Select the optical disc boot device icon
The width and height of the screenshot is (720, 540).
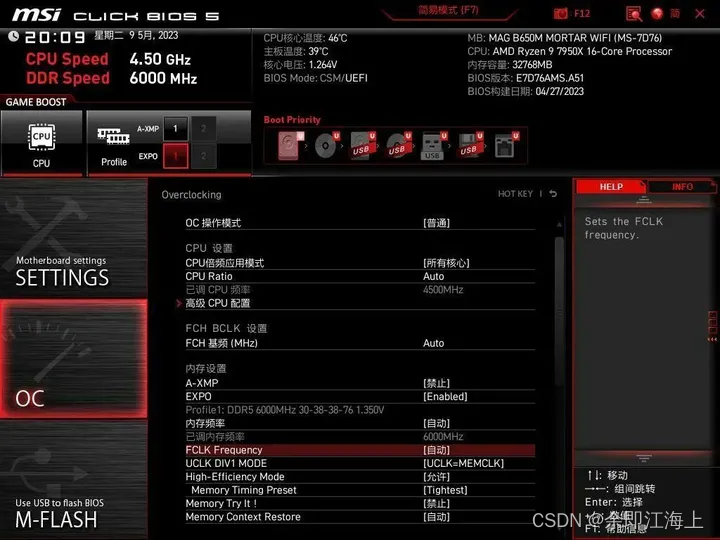326,146
